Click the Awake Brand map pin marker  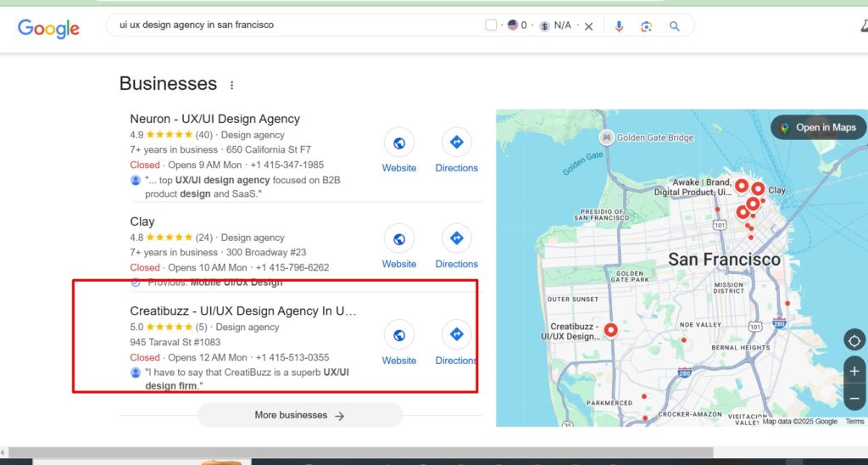[x=741, y=186]
